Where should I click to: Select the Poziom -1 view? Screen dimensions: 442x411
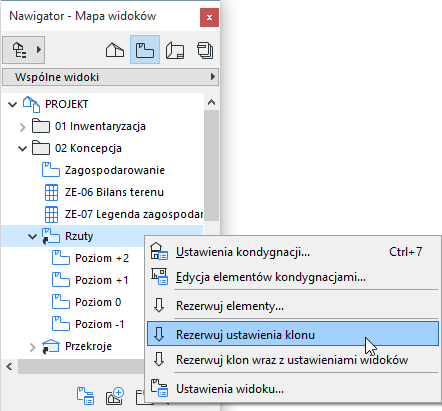coord(100,324)
